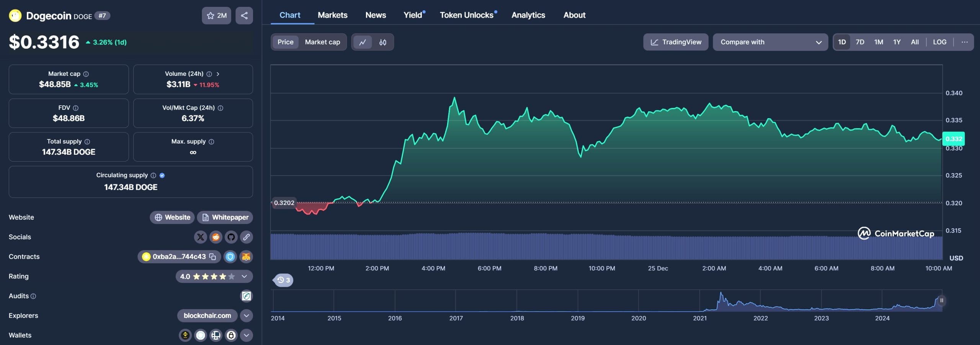
Task: Click FDV info icon
Action: coord(76,108)
